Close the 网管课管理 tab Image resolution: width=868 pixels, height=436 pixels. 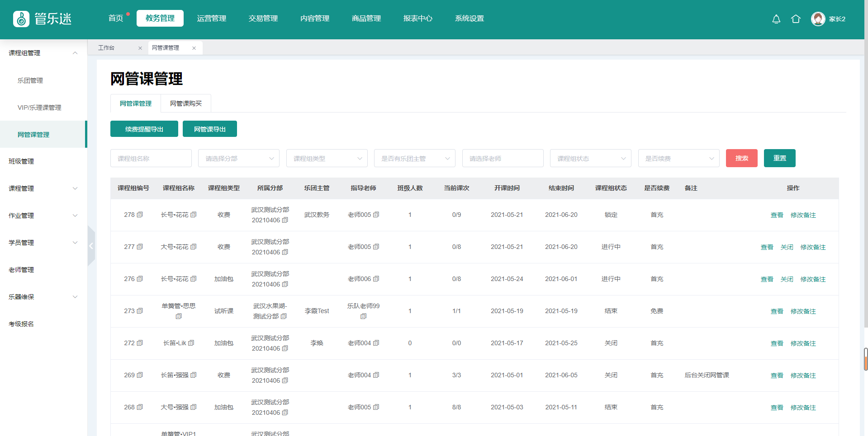tap(194, 48)
